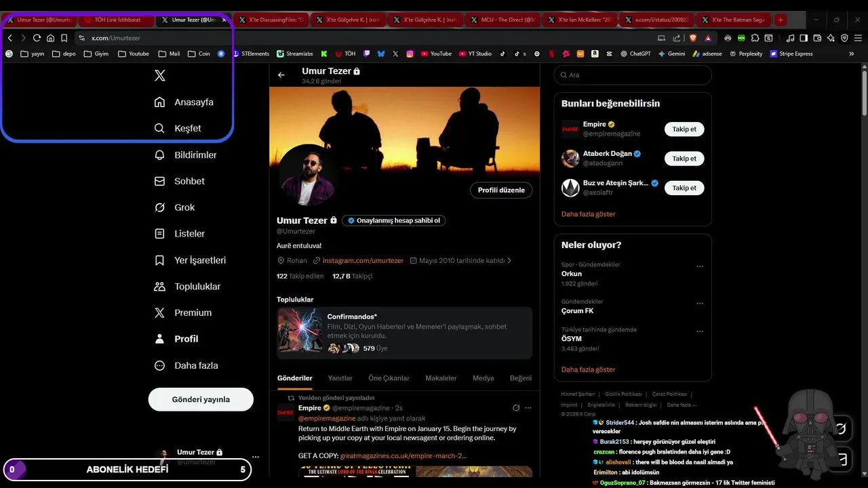
Task: Open Premium in the sidebar
Action: click(183, 312)
